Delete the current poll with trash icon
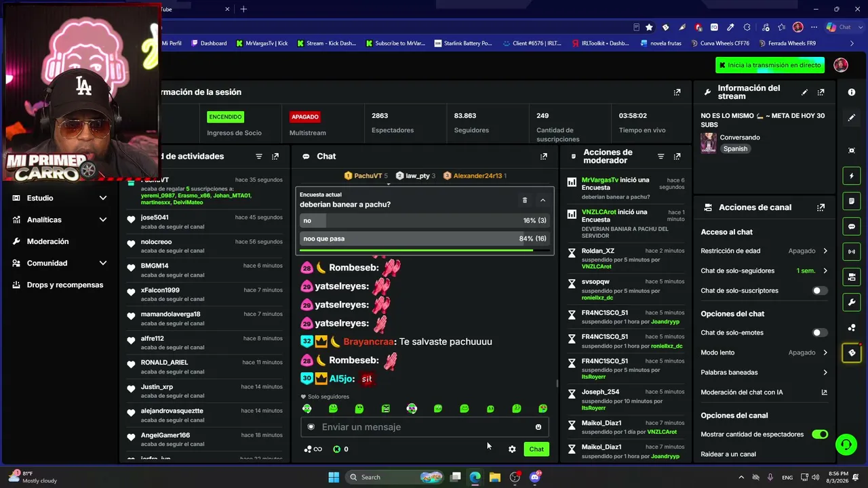Viewport: 868px width, 488px height. click(x=524, y=200)
